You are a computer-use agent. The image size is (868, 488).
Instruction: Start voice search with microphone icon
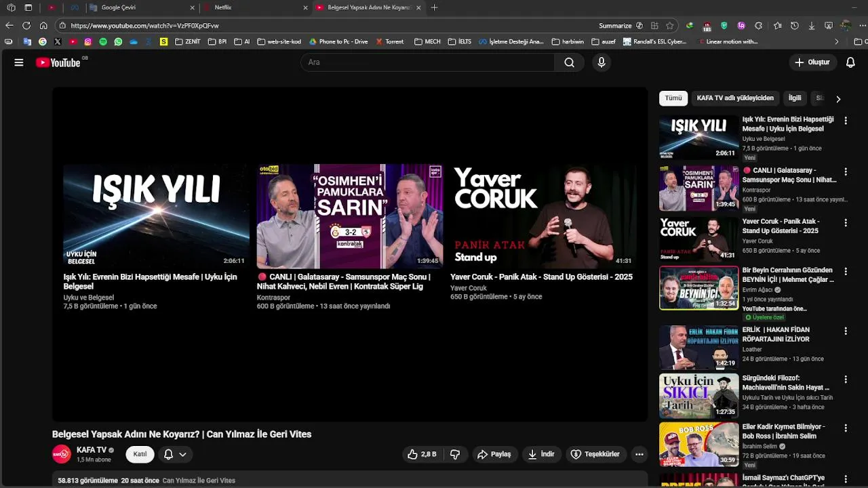(x=601, y=62)
